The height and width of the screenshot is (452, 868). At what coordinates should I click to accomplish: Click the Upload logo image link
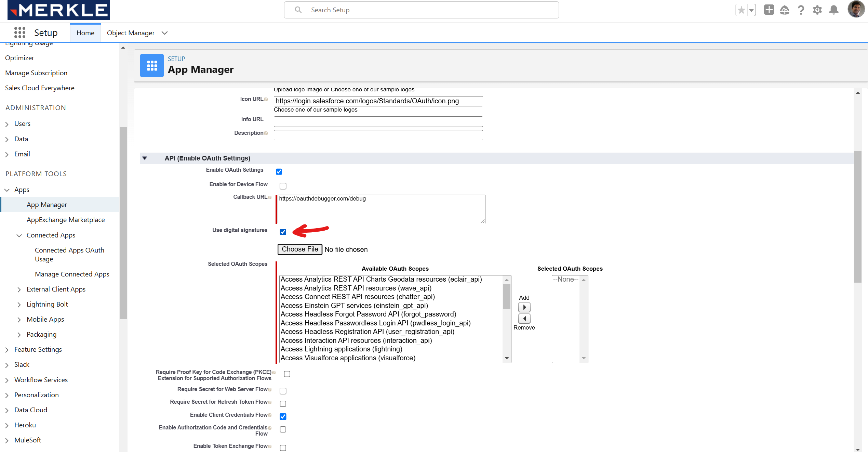(x=298, y=90)
